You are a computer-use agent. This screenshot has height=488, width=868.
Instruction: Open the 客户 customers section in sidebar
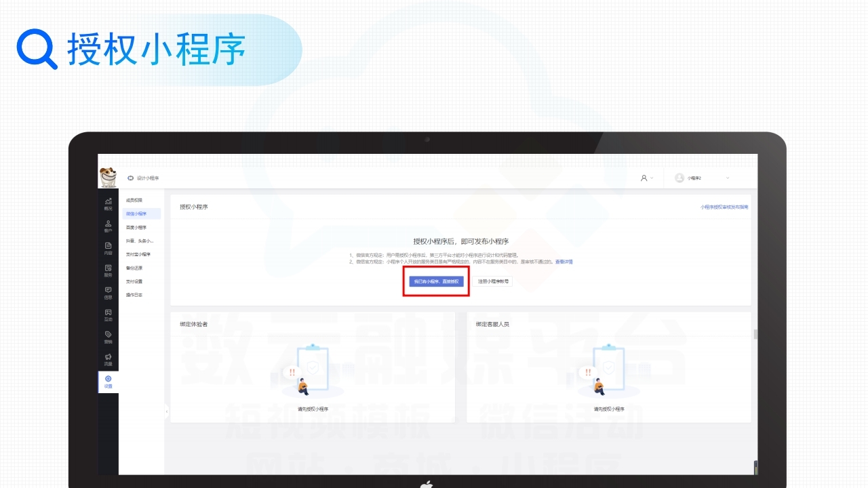108,227
